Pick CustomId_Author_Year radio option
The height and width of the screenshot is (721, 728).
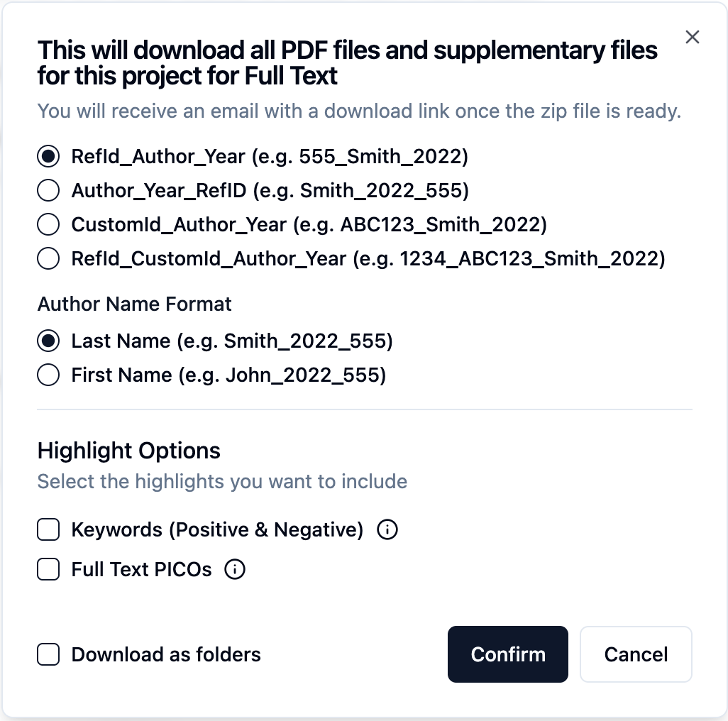click(x=48, y=225)
